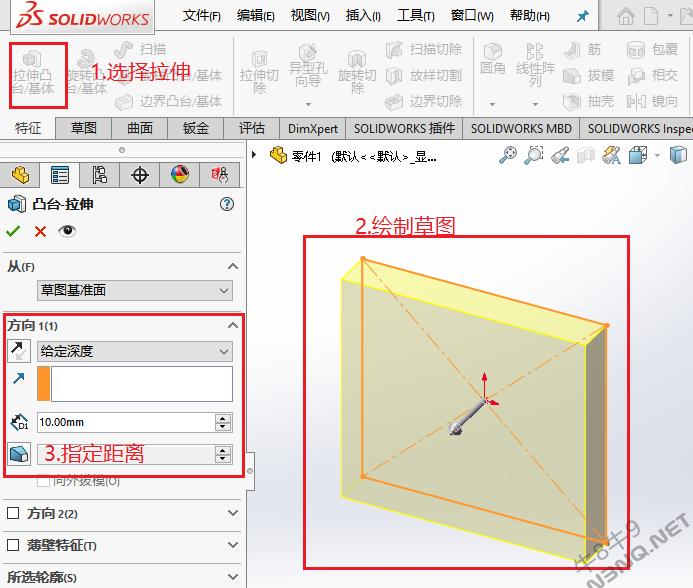Open the DimXpertManager crosshair tab
The height and width of the screenshot is (588, 693).
point(140,175)
